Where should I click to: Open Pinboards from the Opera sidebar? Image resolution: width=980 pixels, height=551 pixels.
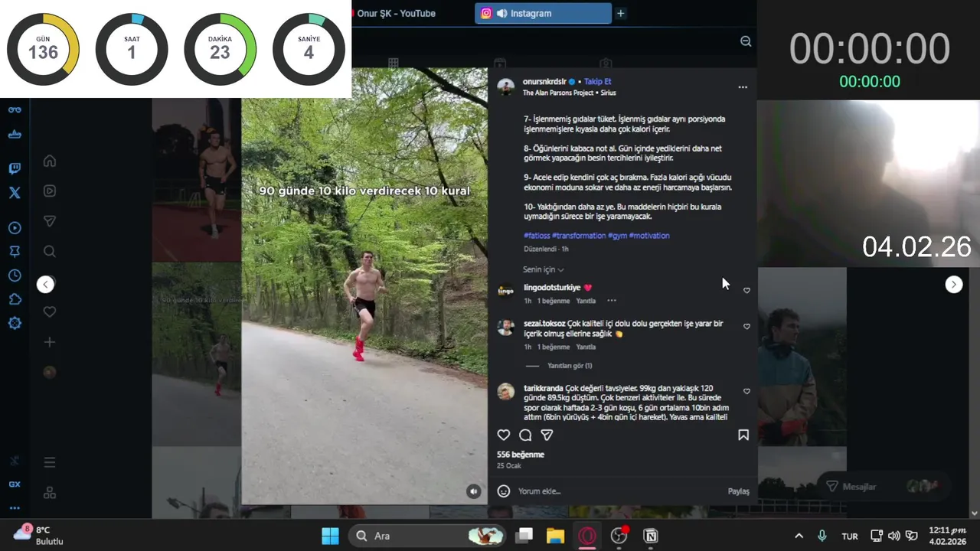[15, 252]
